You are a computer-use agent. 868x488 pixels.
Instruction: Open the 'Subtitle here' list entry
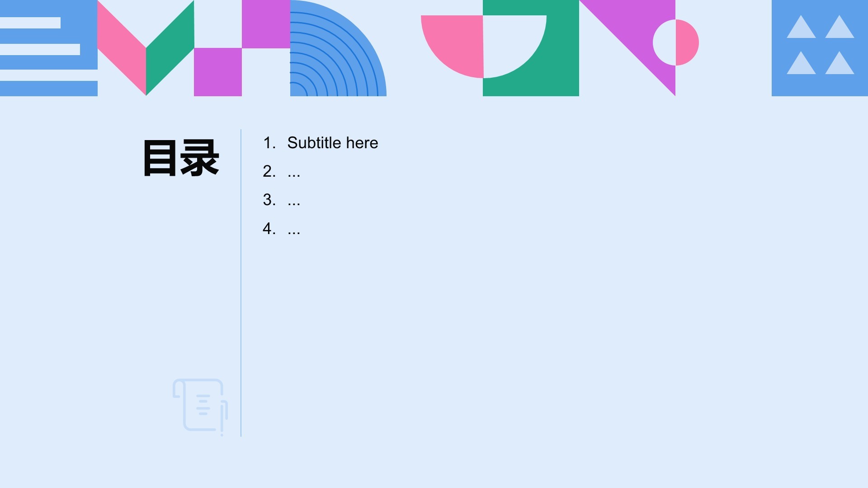tap(333, 143)
